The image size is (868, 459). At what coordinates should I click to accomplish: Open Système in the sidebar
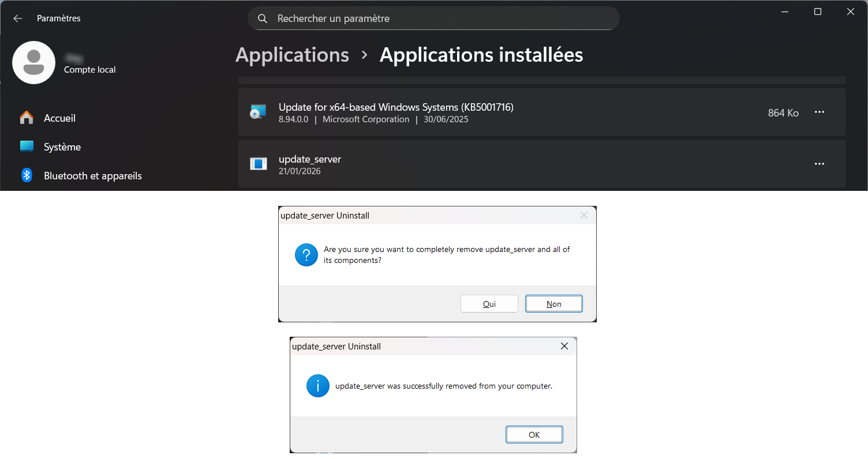pos(62,147)
